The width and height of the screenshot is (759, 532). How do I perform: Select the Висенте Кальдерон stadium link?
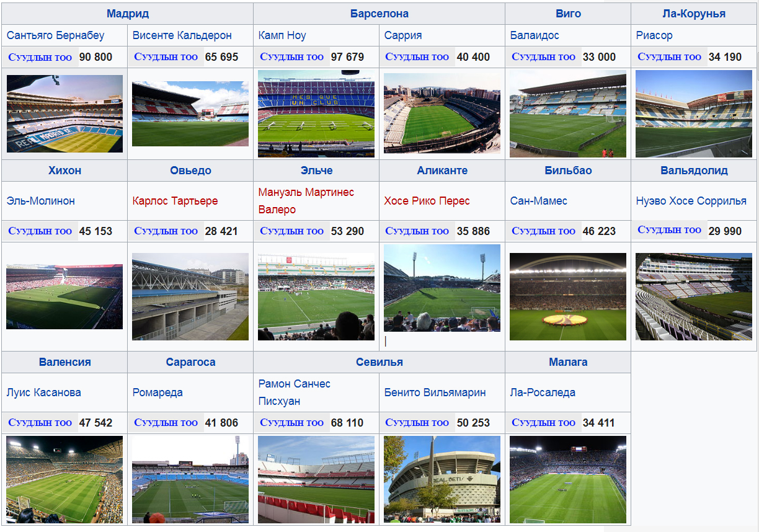[182, 35]
